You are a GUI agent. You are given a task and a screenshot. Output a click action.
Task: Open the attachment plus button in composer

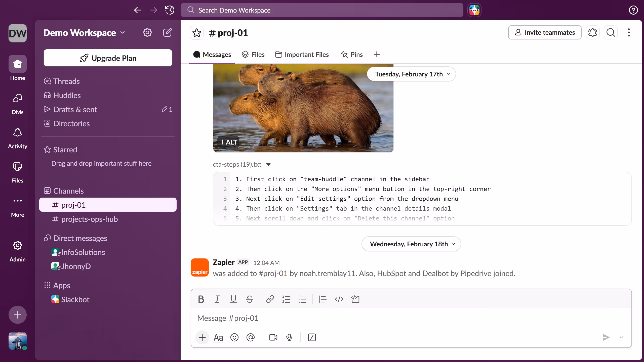tap(202, 337)
